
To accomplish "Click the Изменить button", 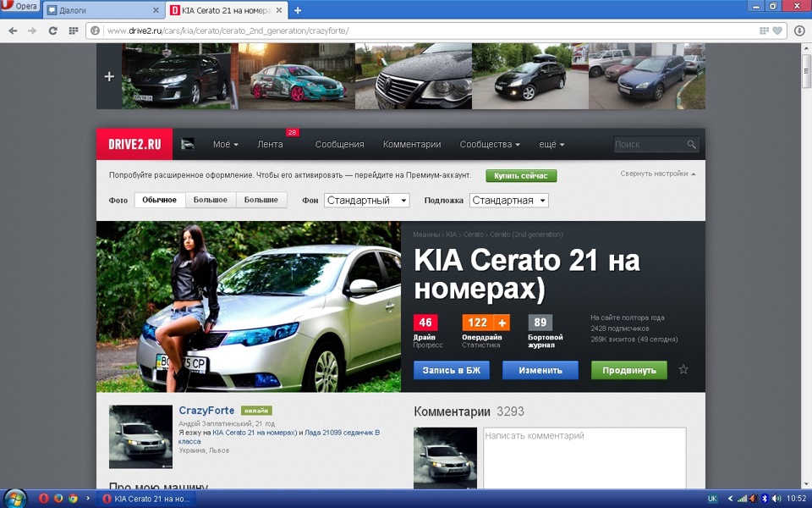I will pos(540,370).
